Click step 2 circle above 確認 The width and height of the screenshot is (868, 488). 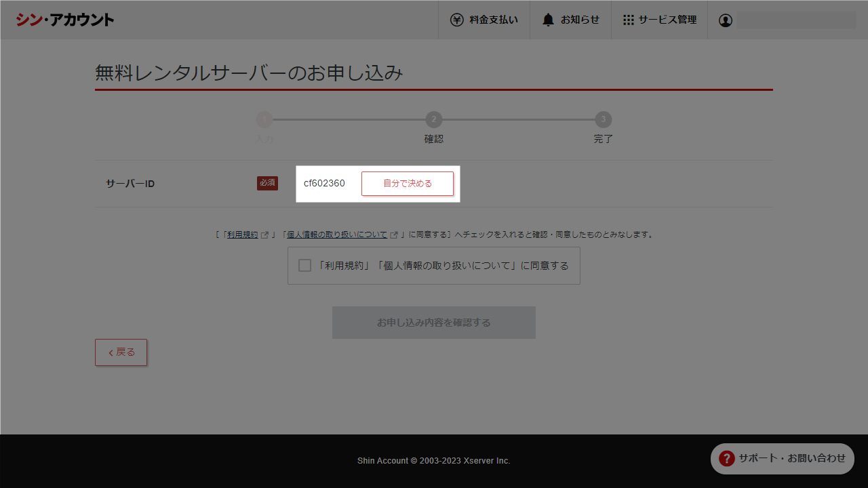pos(433,120)
